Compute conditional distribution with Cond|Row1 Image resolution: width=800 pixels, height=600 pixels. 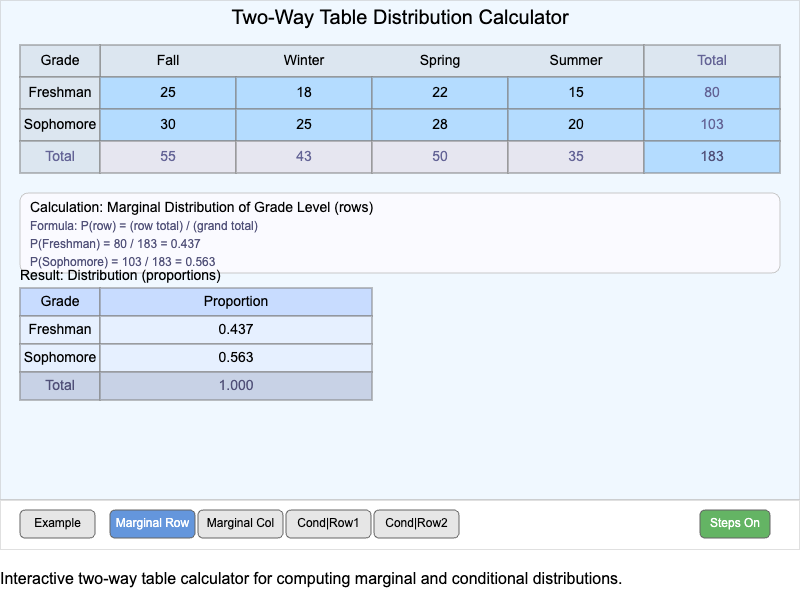click(328, 523)
